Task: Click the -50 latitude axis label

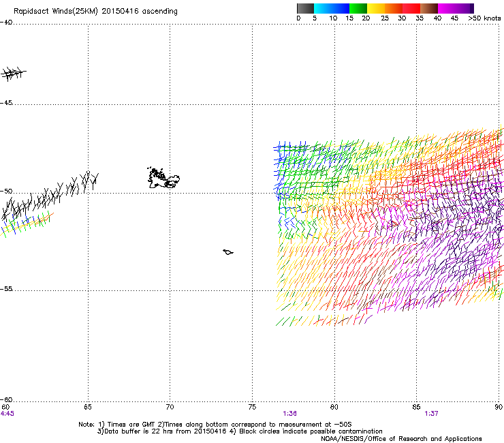Action: pyautogui.click(x=6, y=191)
